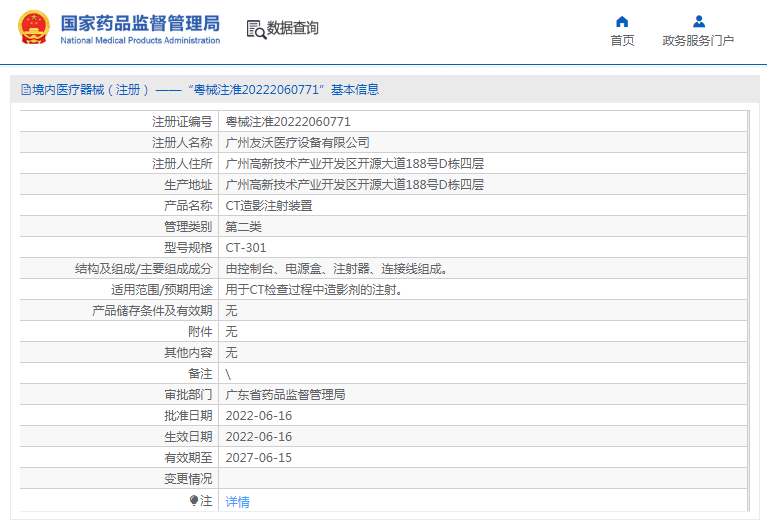Go to 首页 text link

click(622, 41)
